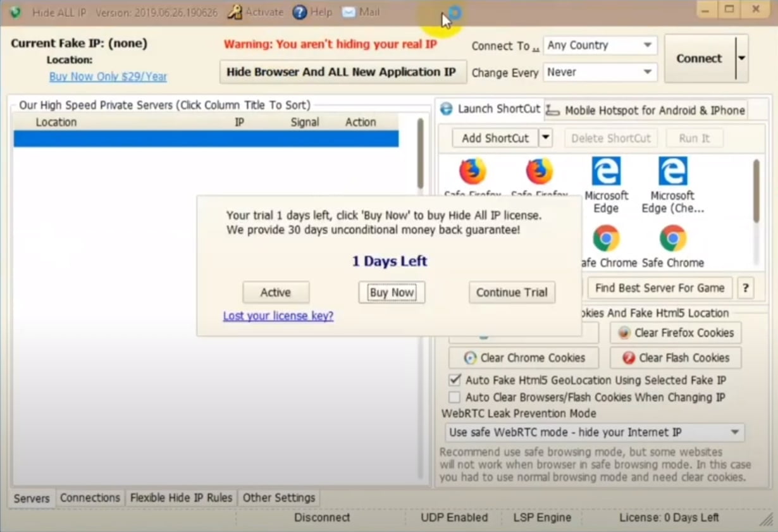
Task: Open the Other Settings tab
Action: coord(279,498)
